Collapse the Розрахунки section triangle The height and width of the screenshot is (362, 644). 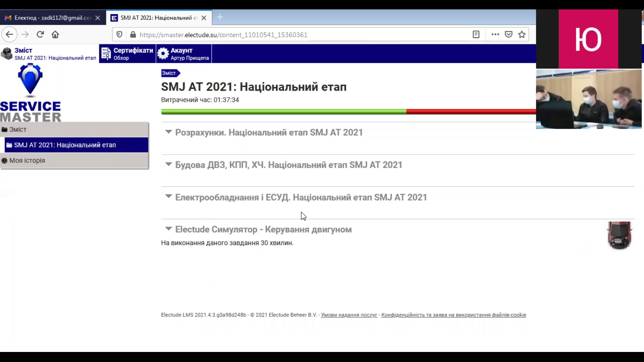(x=168, y=132)
